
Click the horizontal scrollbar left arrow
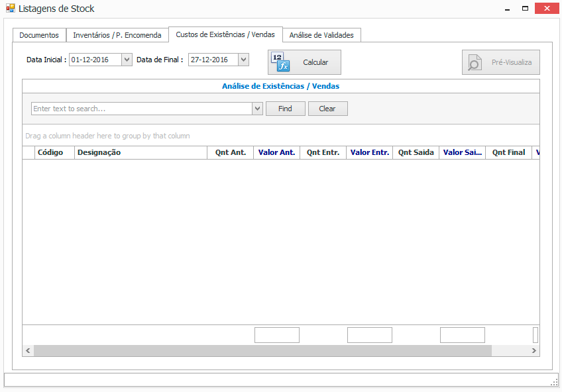pos(28,351)
